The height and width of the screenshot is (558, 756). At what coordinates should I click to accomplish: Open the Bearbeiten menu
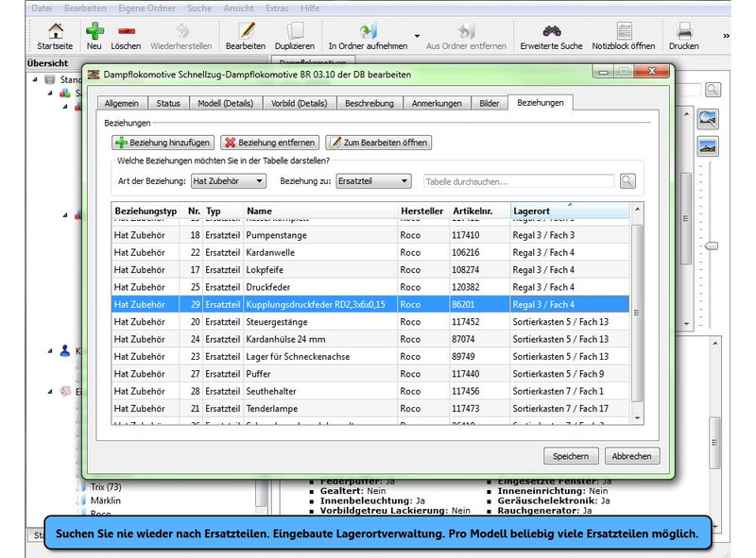pos(85,8)
